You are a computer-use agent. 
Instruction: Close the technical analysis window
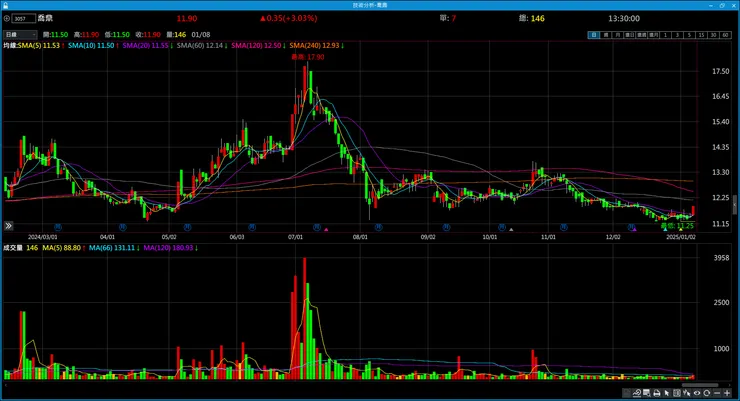click(733, 5)
